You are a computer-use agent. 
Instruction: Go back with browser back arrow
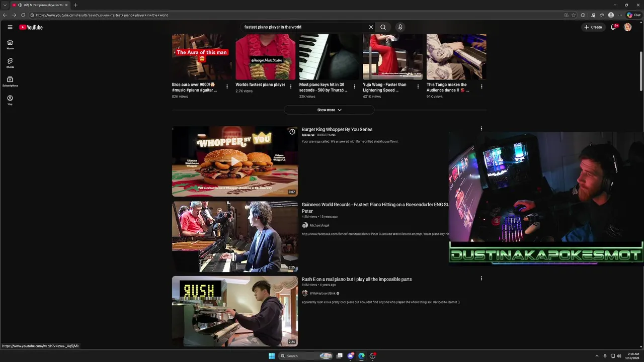coord(5,15)
